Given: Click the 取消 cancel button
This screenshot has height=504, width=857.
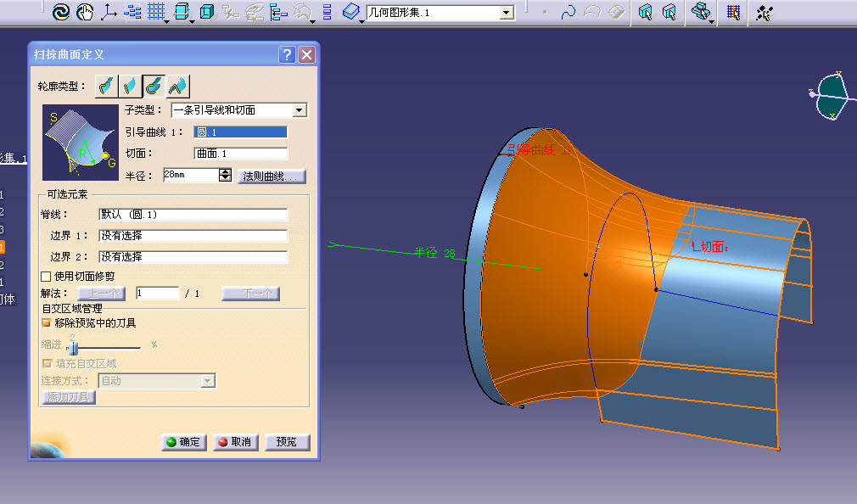Looking at the screenshot, I should (x=236, y=442).
